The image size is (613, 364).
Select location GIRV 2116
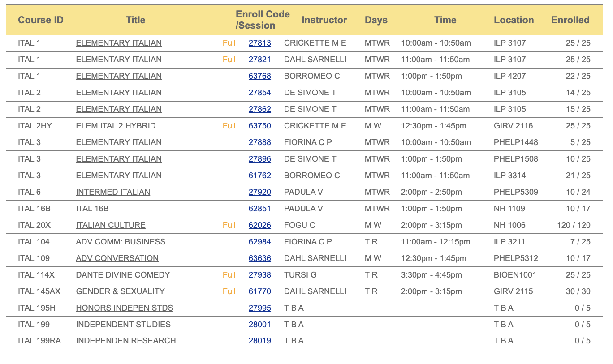point(514,126)
